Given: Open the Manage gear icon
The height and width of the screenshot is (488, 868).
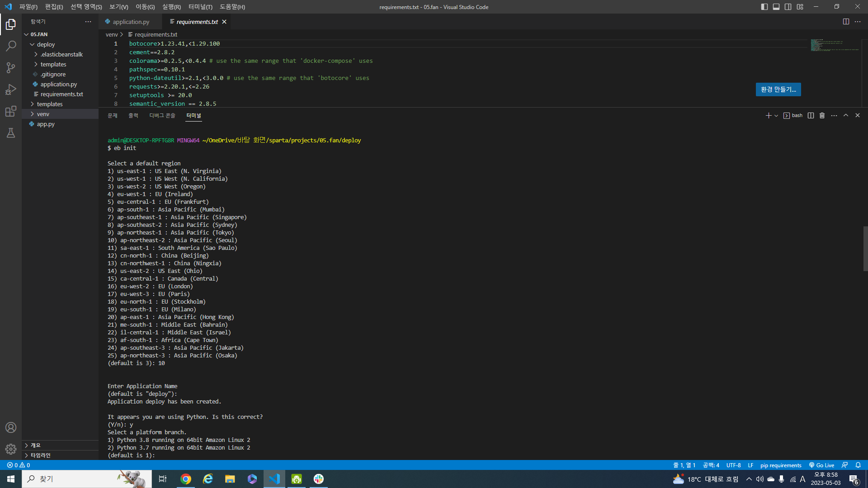Looking at the screenshot, I should (x=11, y=449).
